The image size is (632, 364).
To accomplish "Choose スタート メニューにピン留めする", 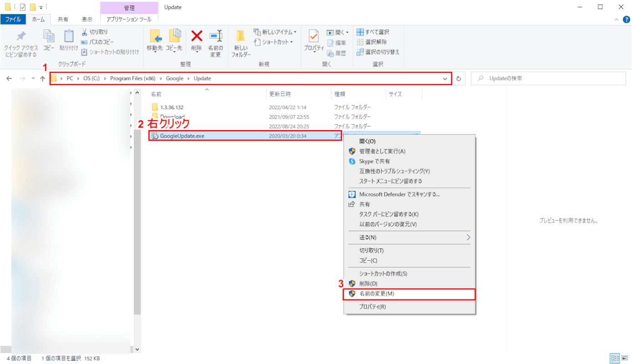I will pos(409,181).
